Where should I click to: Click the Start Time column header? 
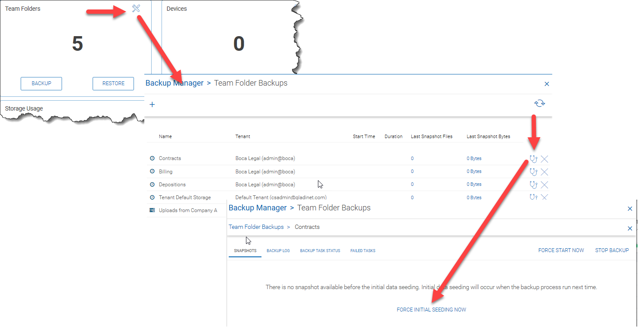364,136
